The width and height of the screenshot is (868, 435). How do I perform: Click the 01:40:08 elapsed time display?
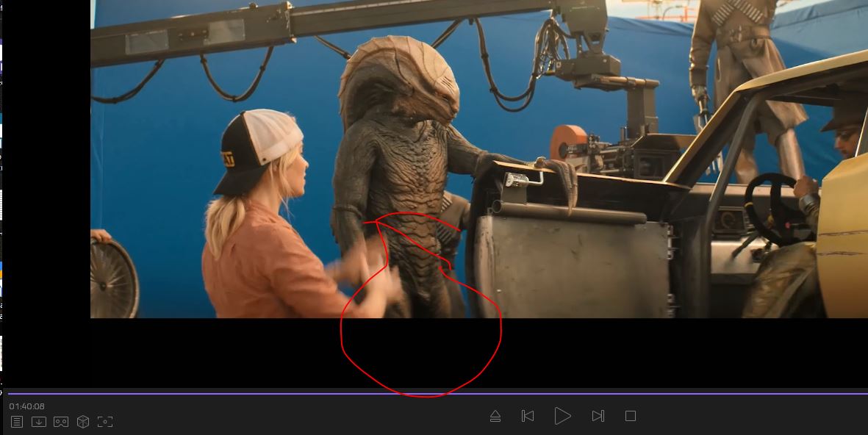pos(27,406)
